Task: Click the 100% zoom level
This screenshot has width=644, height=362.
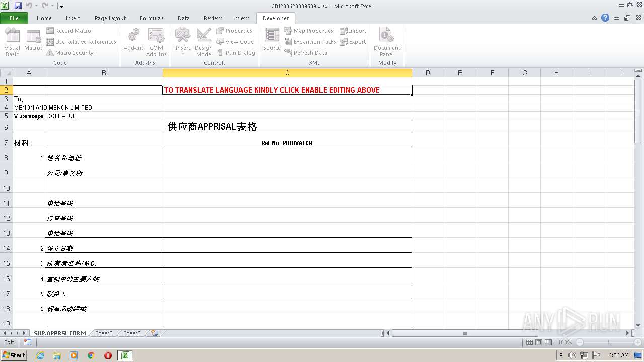Action: [x=565, y=342]
